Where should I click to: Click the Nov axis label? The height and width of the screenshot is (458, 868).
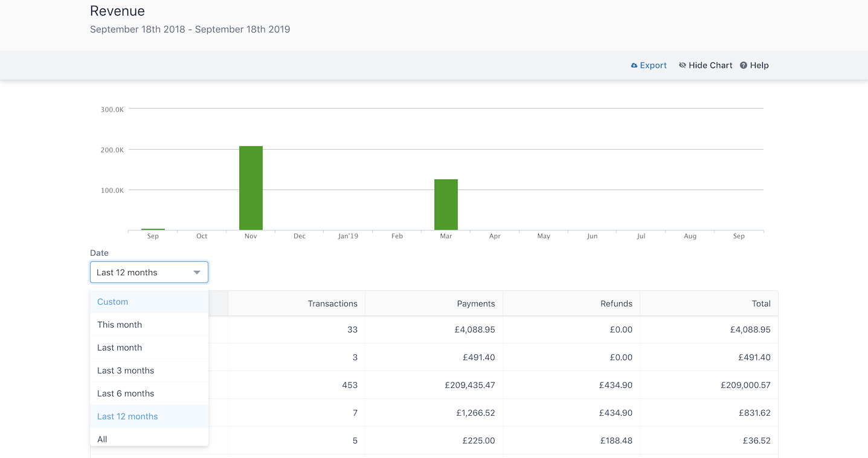[251, 236]
